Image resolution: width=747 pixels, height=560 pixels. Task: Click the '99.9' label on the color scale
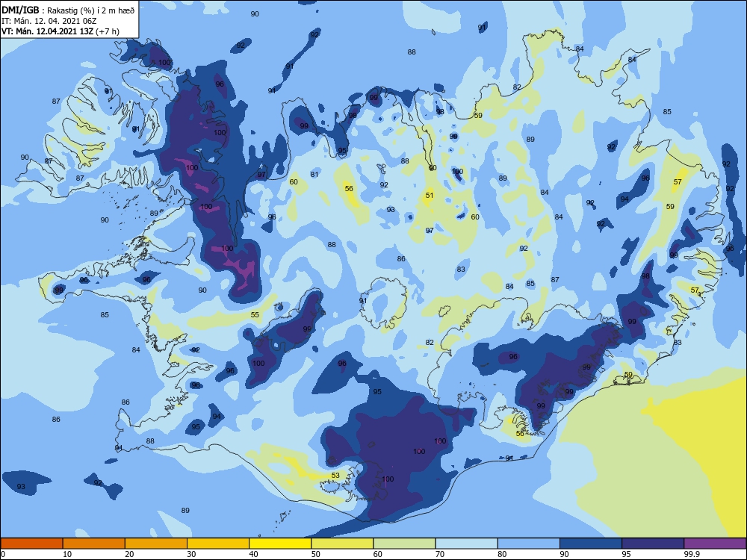click(692, 554)
